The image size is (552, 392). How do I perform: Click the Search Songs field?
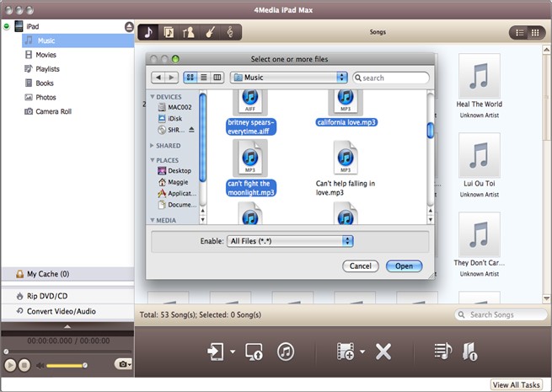(501, 314)
